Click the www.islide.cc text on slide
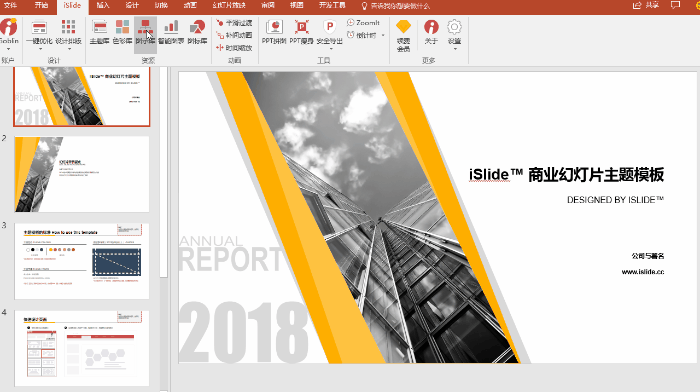Image resolution: width=700 pixels, height=392 pixels. pyautogui.click(x=643, y=271)
